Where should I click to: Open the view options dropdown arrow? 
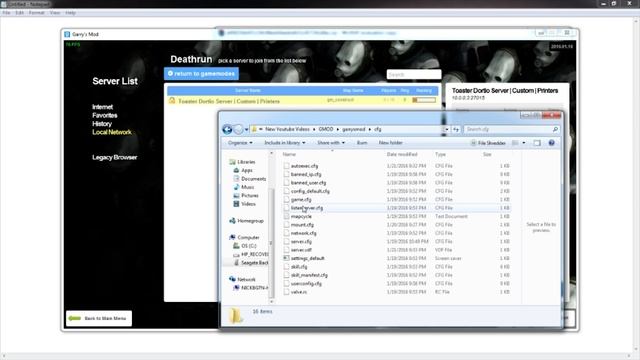pyautogui.click(x=524, y=143)
